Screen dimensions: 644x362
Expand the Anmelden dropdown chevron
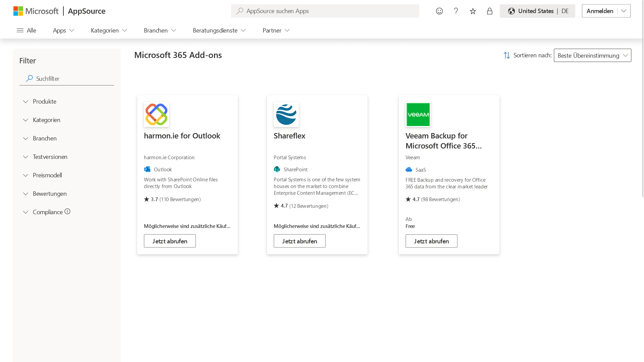[624, 11]
